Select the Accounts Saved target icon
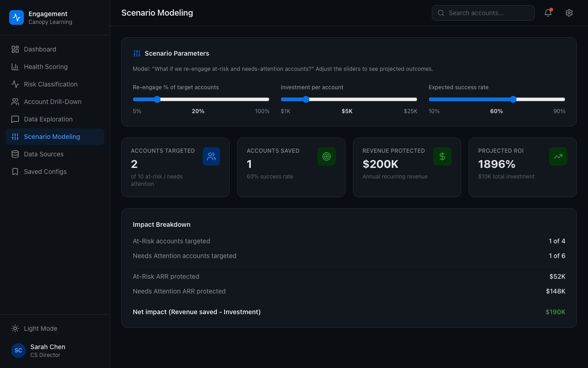 click(327, 156)
